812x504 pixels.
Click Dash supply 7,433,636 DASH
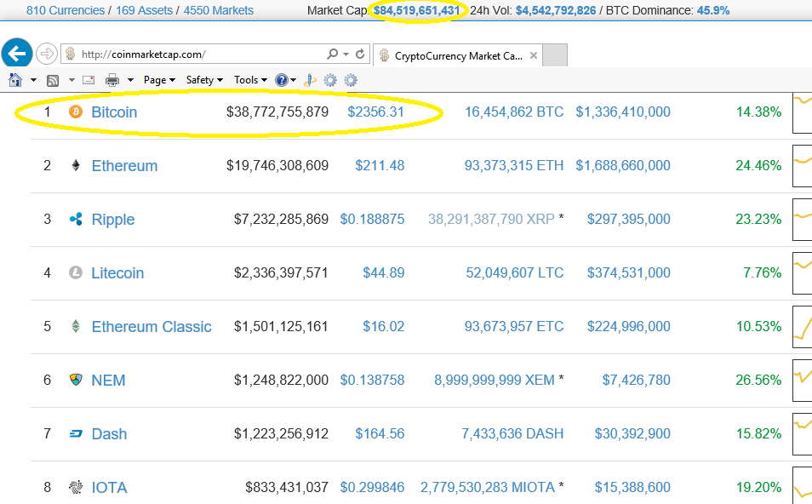click(512, 433)
